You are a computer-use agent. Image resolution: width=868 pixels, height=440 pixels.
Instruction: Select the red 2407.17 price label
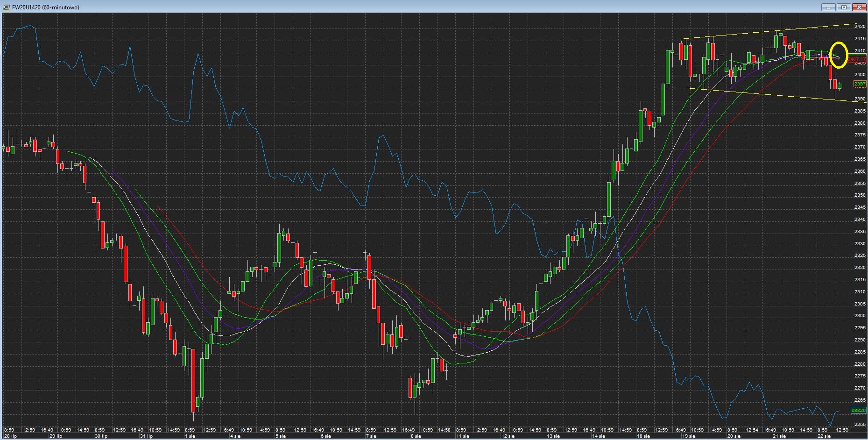[x=858, y=59]
